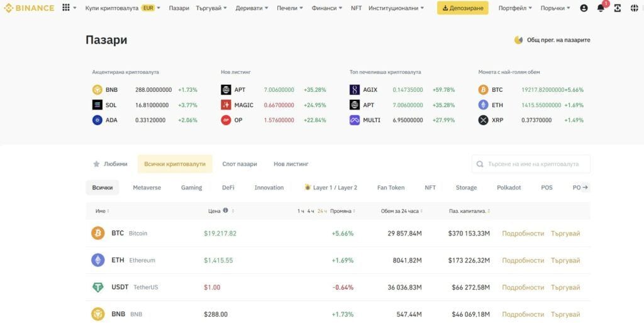Click the ETH icon in top volume

pyautogui.click(x=484, y=105)
